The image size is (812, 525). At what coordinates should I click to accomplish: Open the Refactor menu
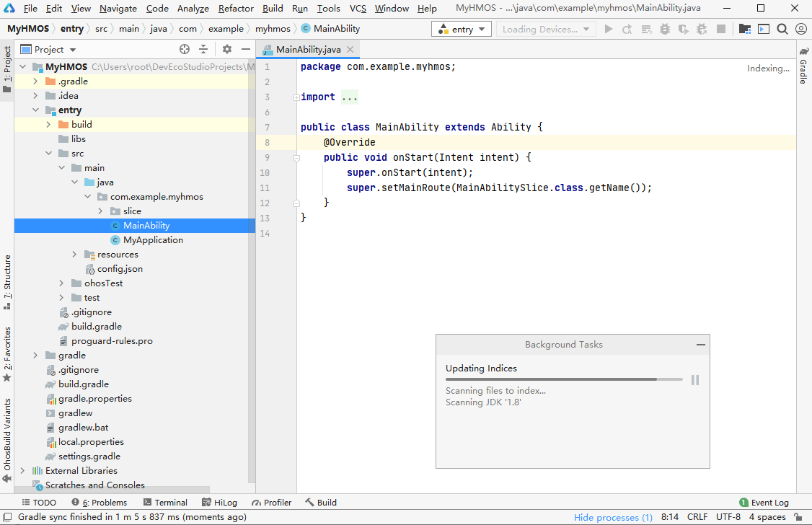point(236,9)
